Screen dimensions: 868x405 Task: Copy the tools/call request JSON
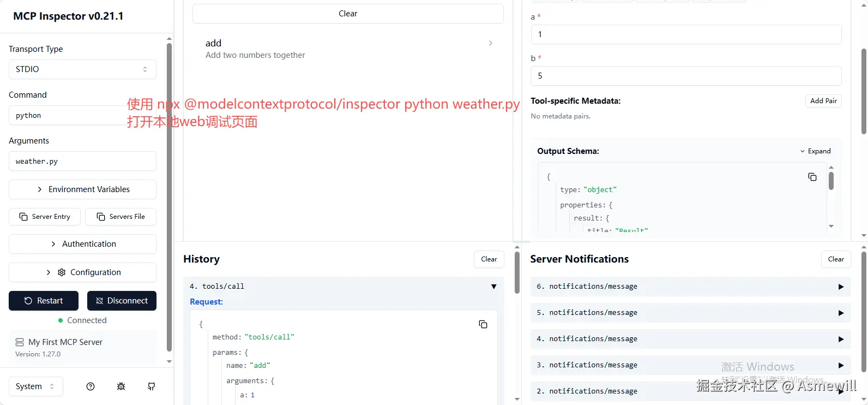pyautogui.click(x=483, y=324)
